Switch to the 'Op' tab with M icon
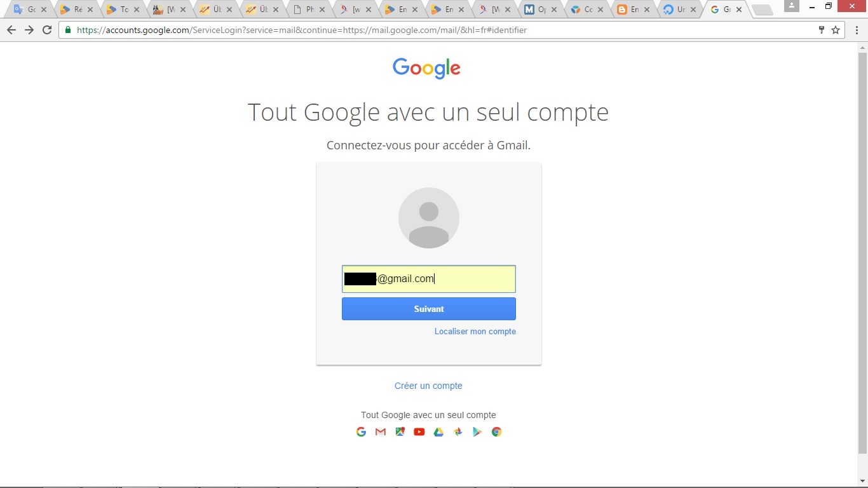 tap(541, 10)
